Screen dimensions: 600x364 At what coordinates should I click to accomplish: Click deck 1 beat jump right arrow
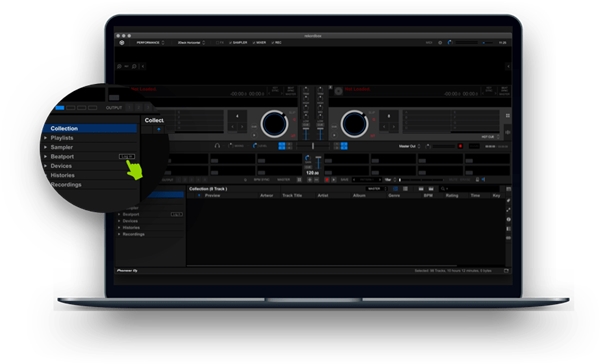[242, 127]
